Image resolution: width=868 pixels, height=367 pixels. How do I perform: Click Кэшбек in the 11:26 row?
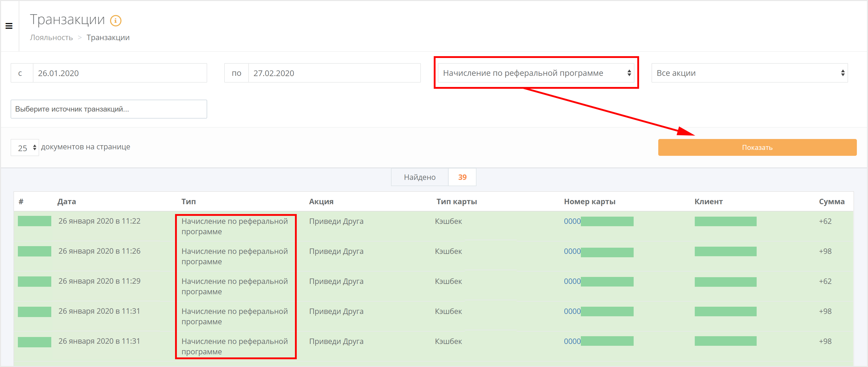pos(448,251)
